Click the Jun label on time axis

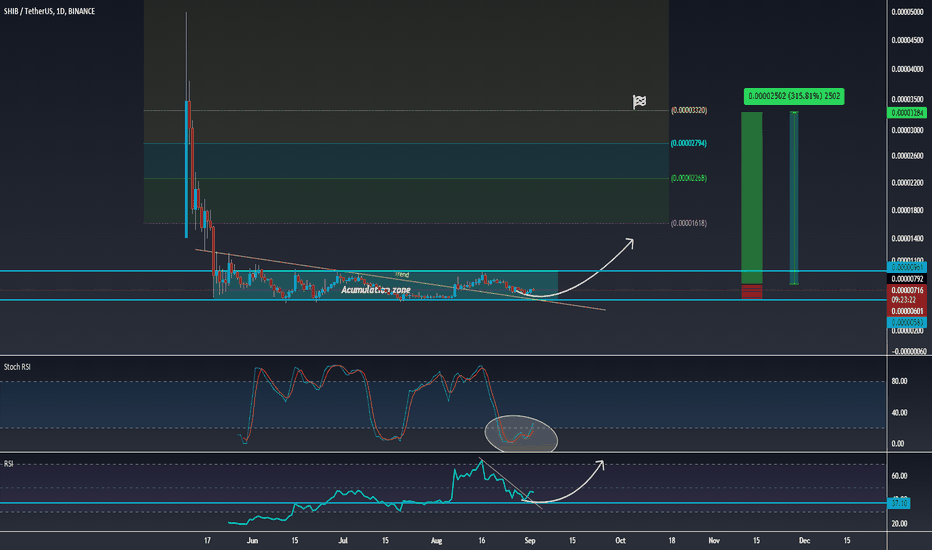[253, 540]
